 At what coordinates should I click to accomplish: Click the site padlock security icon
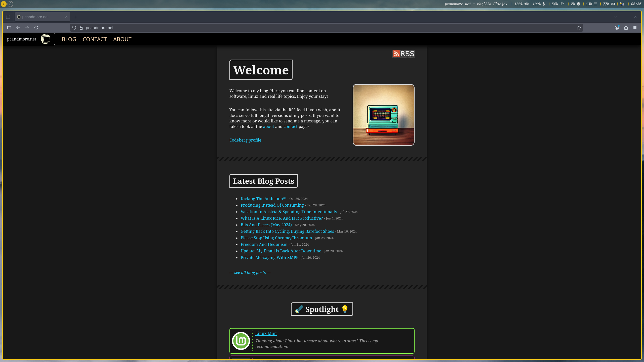81,28
